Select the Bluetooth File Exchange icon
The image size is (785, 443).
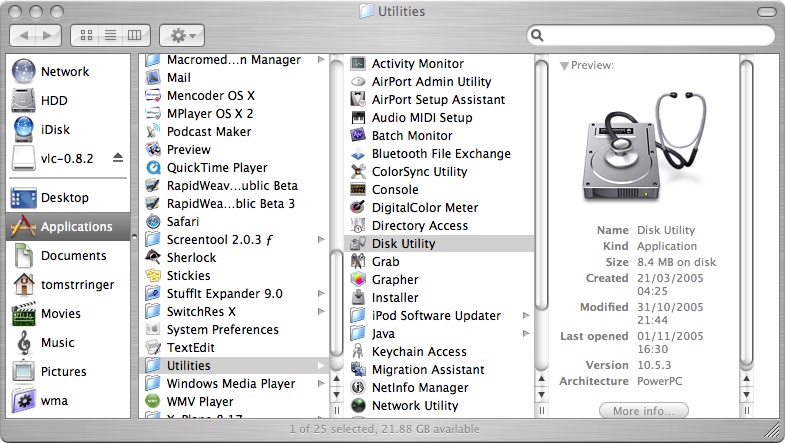click(x=358, y=154)
